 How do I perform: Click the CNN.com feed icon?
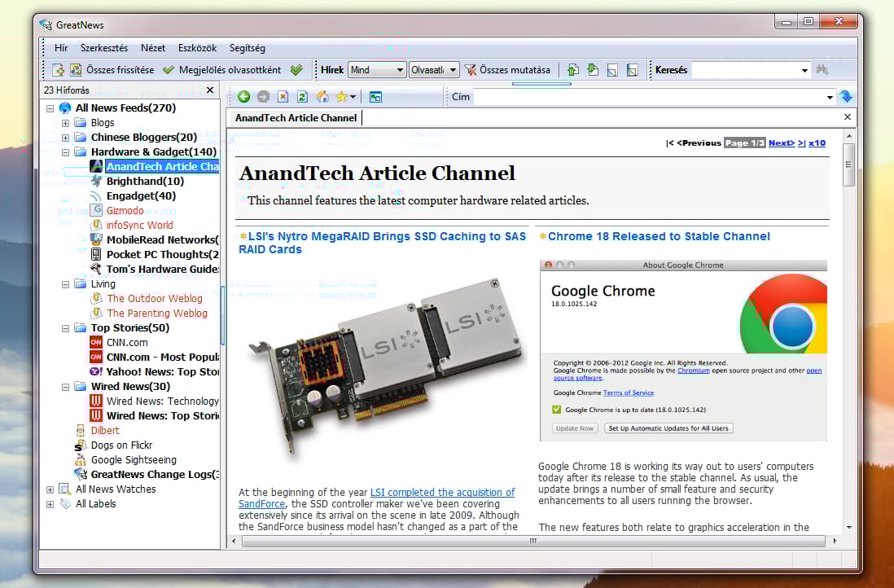96,342
